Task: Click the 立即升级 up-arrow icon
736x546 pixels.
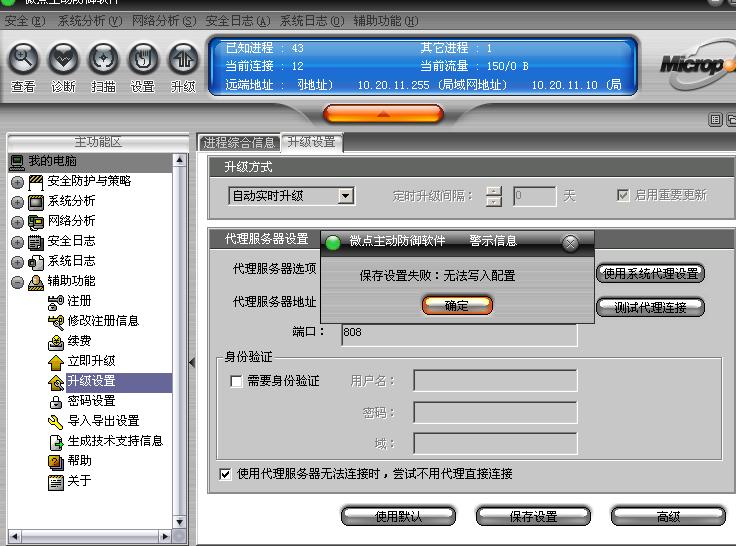Action: point(56,362)
